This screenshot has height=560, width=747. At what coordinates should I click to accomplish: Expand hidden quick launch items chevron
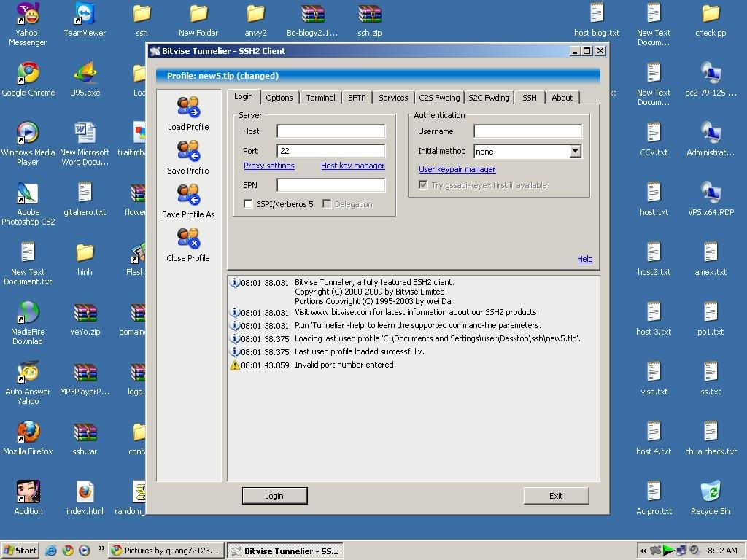click(101, 548)
